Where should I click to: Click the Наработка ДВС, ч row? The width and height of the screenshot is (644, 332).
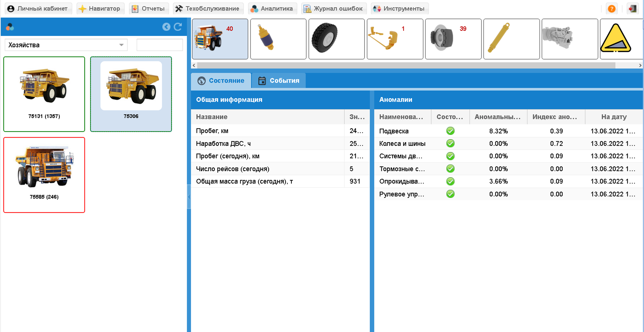coord(280,143)
